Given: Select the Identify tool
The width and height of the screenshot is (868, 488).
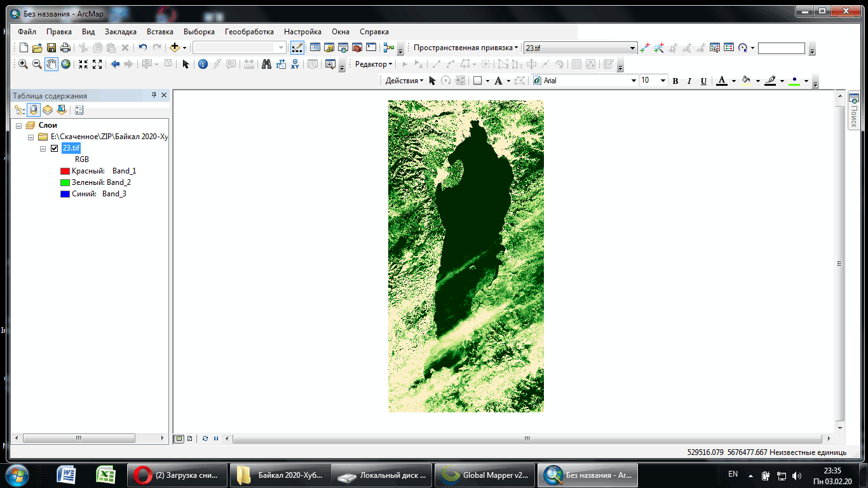Looking at the screenshot, I should [x=203, y=64].
